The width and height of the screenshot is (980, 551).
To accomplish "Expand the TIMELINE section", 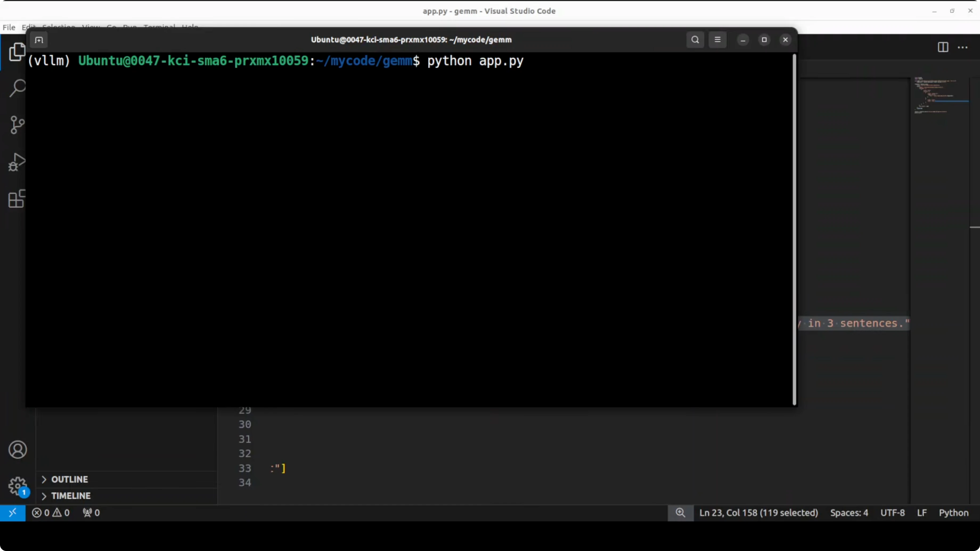I will click(x=71, y=495).
